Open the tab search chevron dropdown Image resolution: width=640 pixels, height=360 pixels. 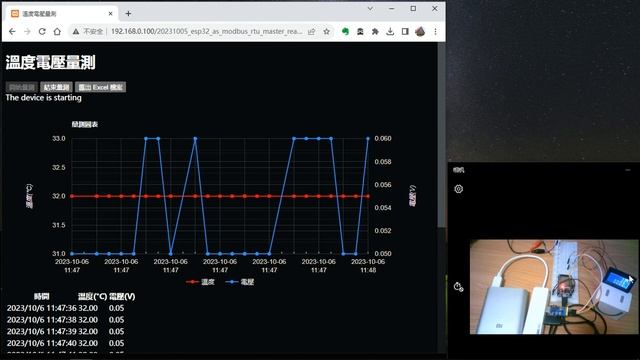point(370,8)
